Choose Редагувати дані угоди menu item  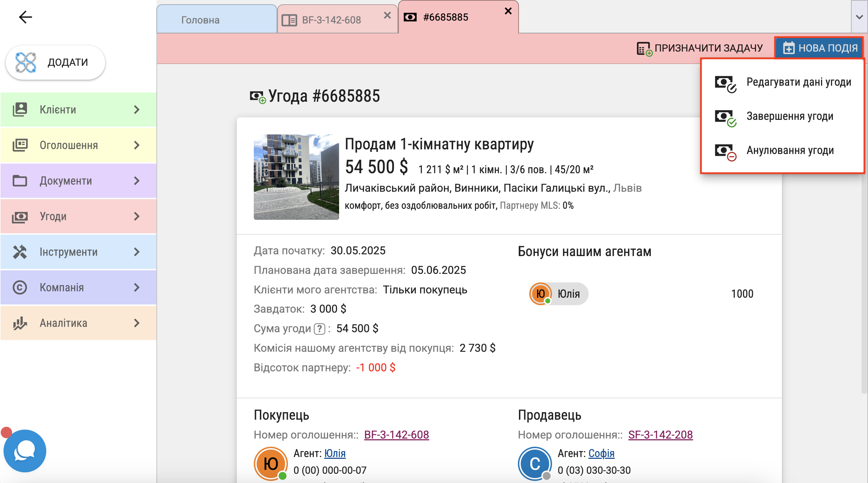783,83
